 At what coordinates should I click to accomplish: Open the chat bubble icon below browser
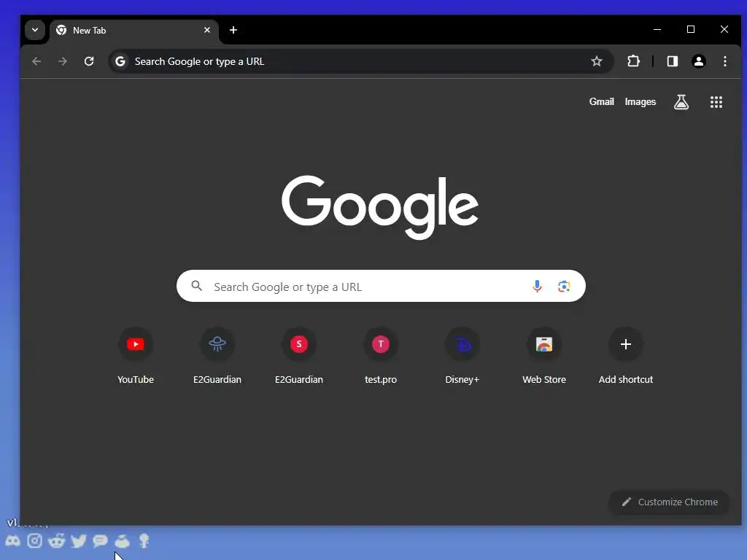pos(100,541)
